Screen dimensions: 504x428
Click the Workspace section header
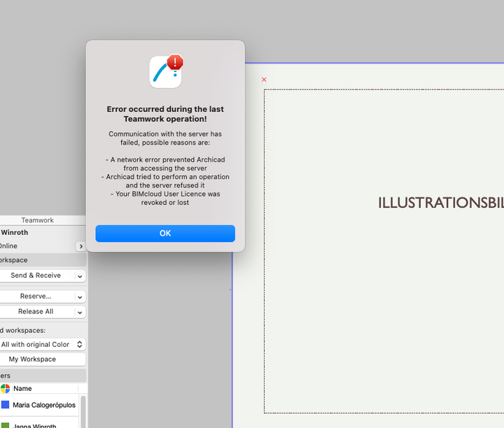coord(43,260)
